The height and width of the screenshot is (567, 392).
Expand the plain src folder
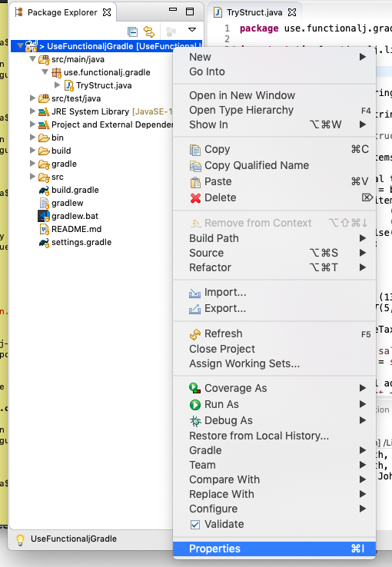(x=32, y=177)
